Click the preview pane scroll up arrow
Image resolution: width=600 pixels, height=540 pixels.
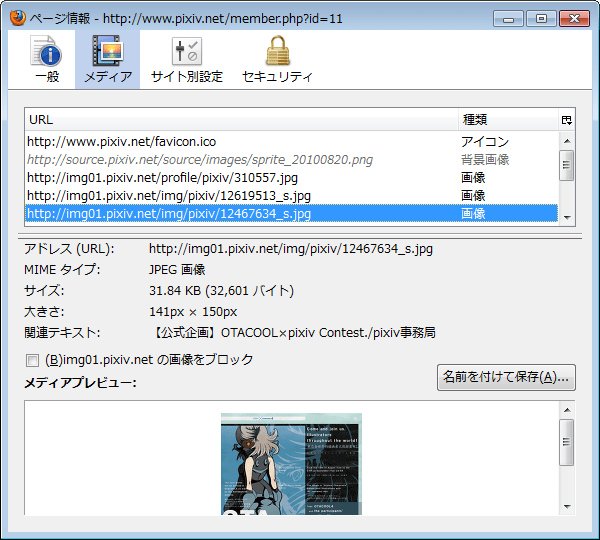[567, 410]
